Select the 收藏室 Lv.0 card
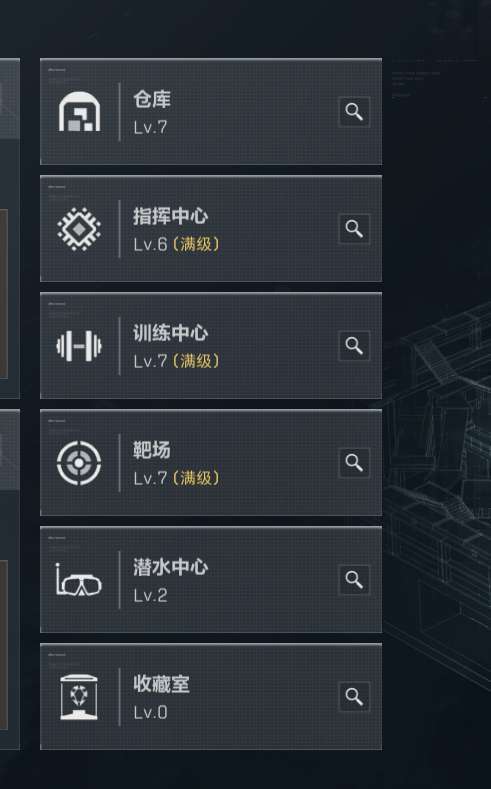 (x=211, y=696)
